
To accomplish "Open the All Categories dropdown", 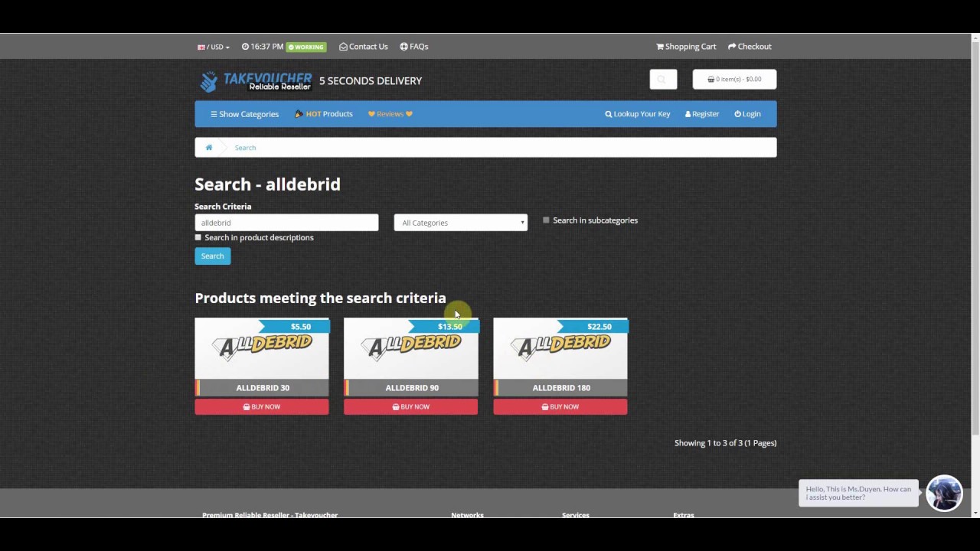I will [x=461, y=223].
